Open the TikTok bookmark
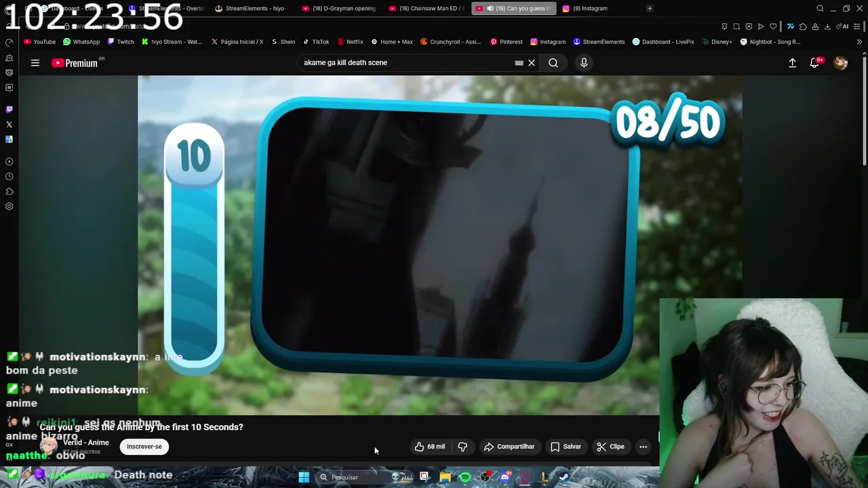The image size is (868, 488). pos(316,42)
